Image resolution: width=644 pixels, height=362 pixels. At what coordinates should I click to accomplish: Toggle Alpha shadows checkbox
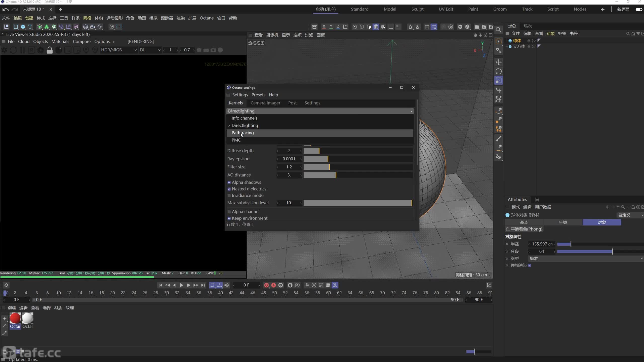(x=229, y=183)
